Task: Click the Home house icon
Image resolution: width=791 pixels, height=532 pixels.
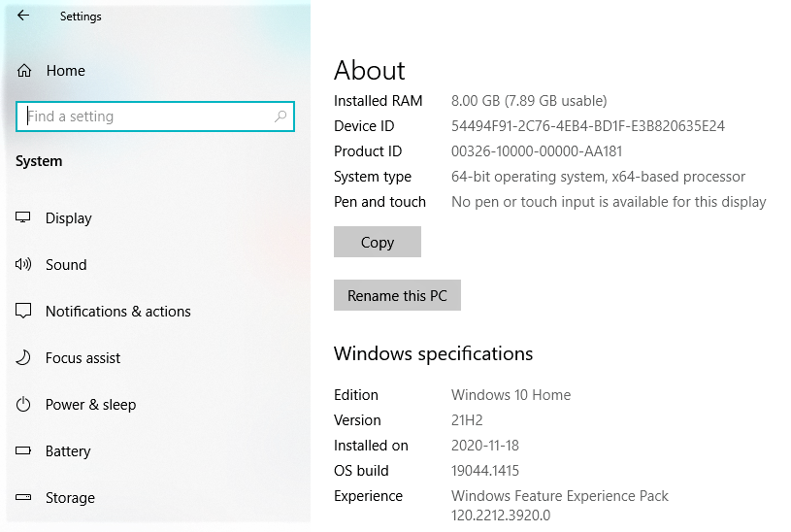Action: click(23, 71)
